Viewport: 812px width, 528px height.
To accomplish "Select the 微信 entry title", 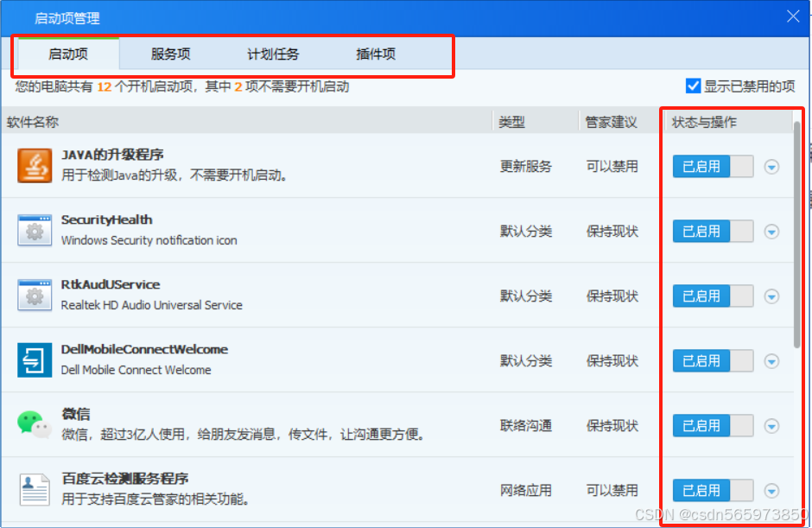I will (x=76, y=414).
